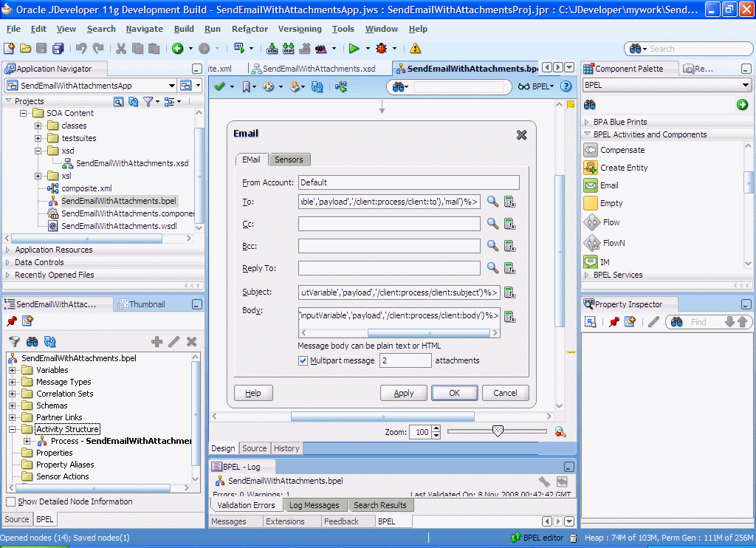Open the Tools menu
Screen dimensions: 756x548
click(x=343, y=29)
